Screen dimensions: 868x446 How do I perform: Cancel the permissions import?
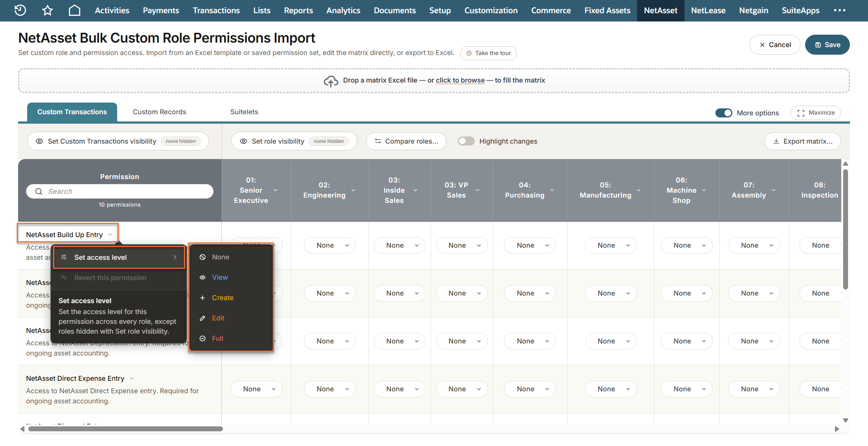(775, 45)
